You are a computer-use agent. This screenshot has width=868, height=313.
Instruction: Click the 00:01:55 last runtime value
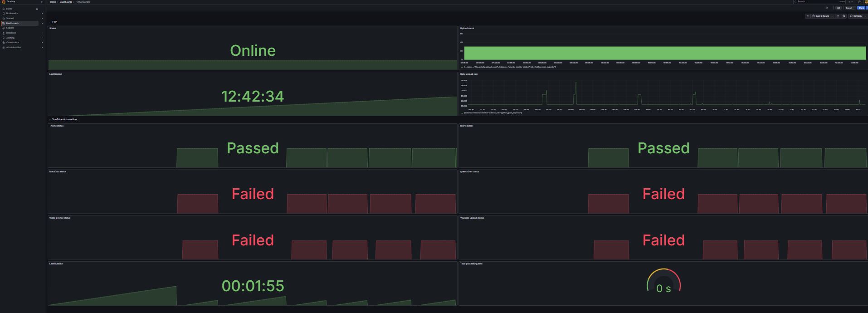tap(253, 286)
